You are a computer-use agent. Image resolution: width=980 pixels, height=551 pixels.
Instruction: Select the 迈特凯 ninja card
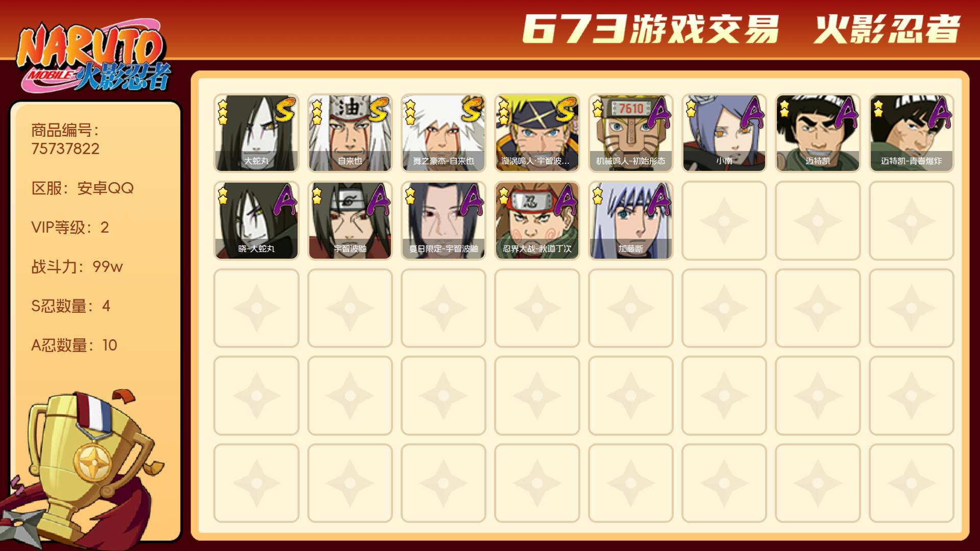818,133
